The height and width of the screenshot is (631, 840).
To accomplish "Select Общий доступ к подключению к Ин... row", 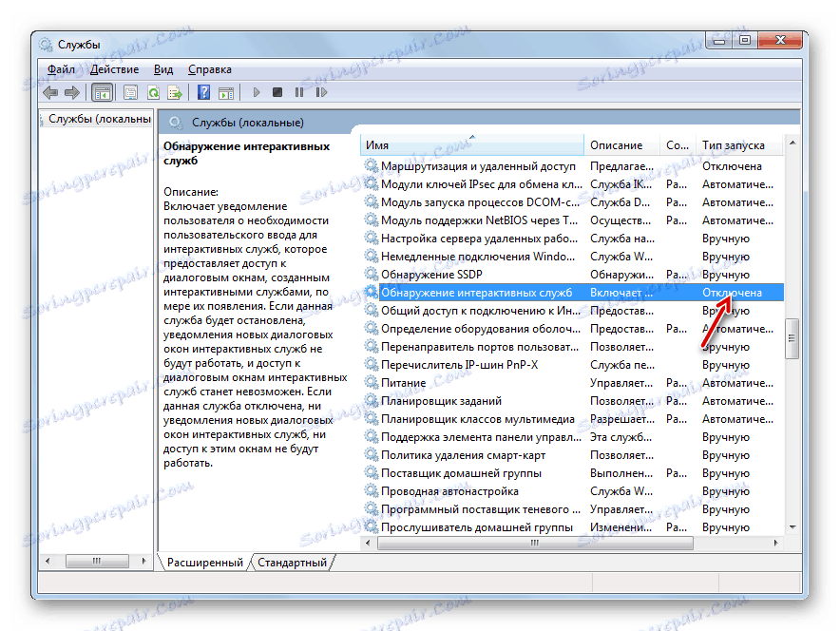I will [572, 311].
